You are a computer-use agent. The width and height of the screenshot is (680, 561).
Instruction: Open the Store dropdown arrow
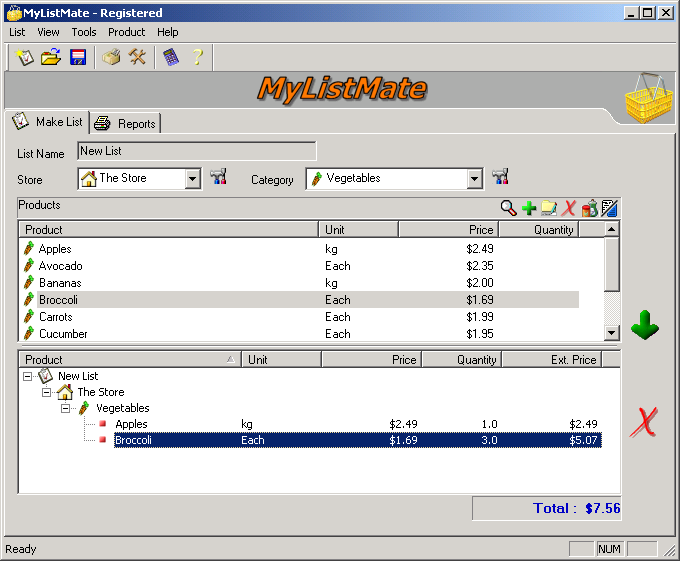192,179
